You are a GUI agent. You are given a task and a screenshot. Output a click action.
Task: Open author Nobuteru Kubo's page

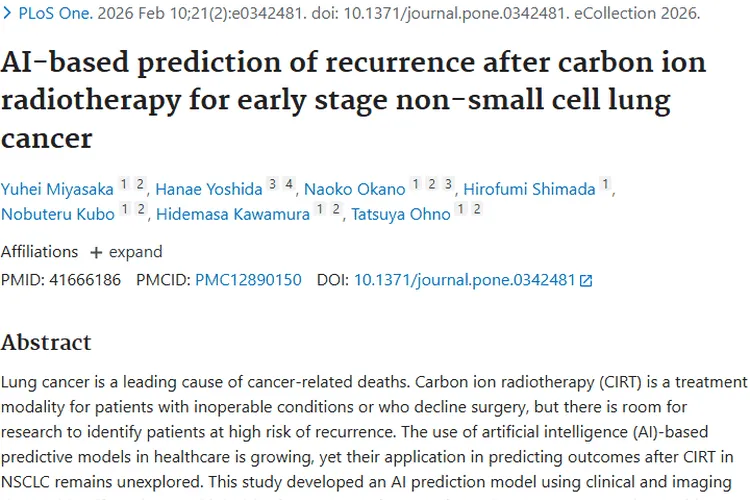click(x=58, y=213)
